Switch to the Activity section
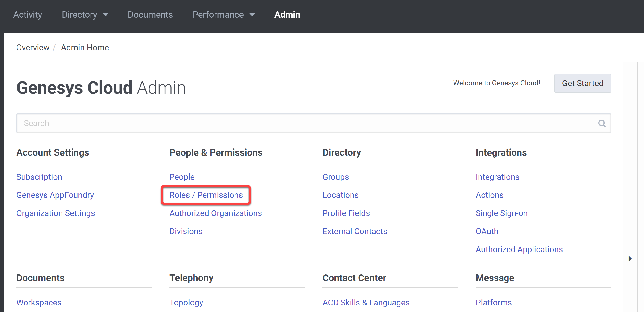644x312 pixels. click(28, 15)
